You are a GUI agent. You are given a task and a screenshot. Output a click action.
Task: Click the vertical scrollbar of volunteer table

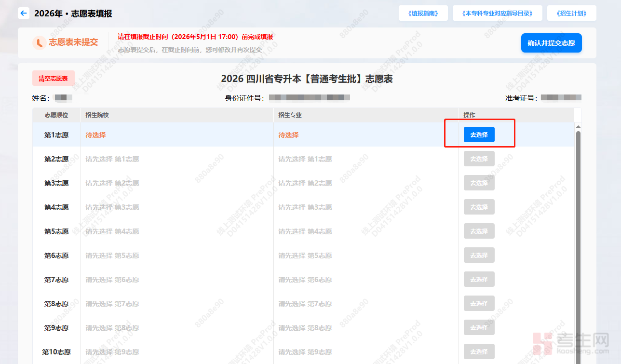click(x=578, y=241)
